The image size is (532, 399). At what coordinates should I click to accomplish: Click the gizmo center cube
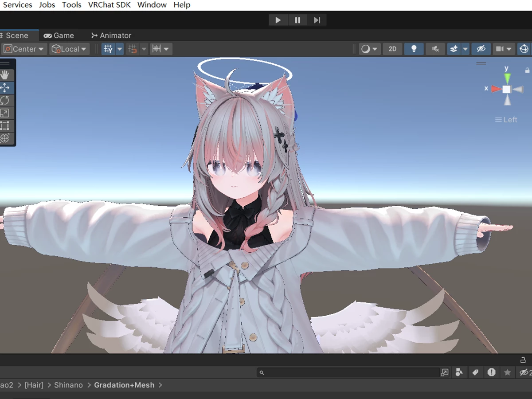tap(507, 89)
